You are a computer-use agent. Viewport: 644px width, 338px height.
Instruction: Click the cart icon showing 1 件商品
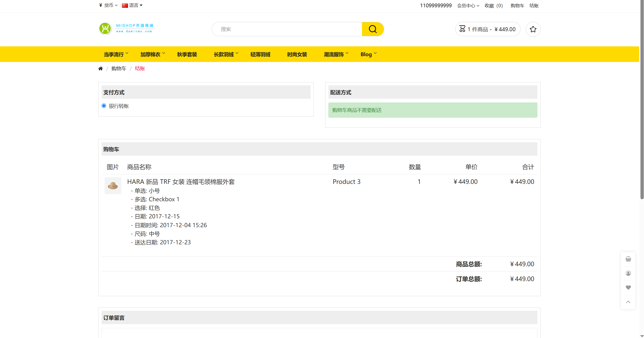tap(487, 29)
